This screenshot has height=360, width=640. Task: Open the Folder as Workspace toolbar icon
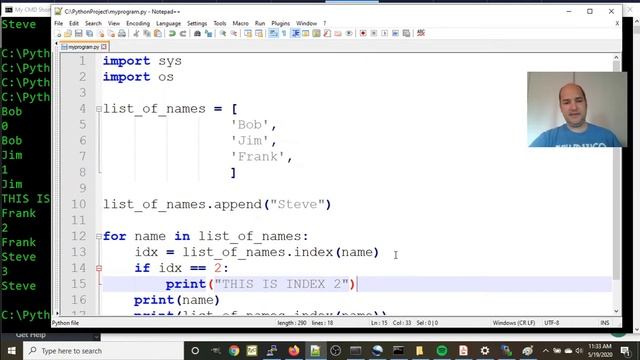coord(338,33)
